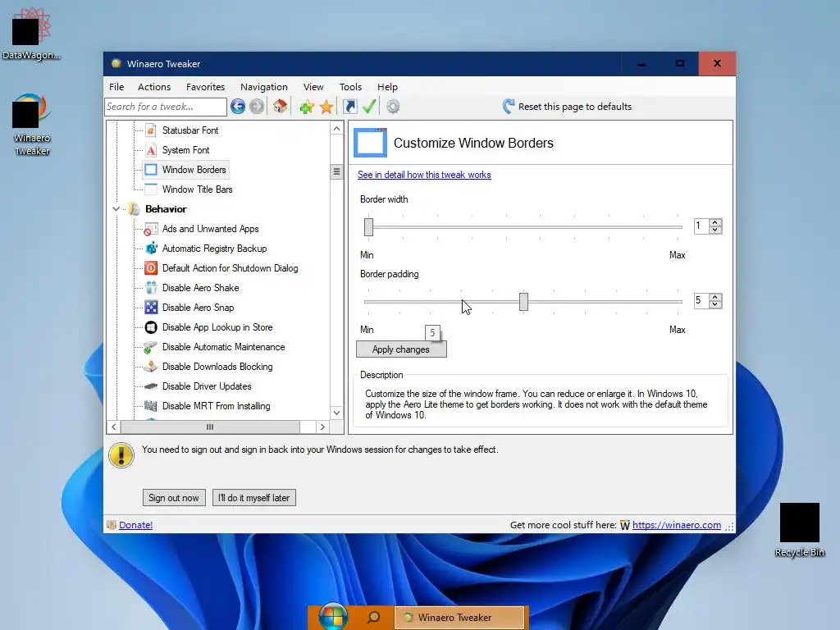840x630 pixels.
Task: Click Sign out now button
Action: click(174, 498)
